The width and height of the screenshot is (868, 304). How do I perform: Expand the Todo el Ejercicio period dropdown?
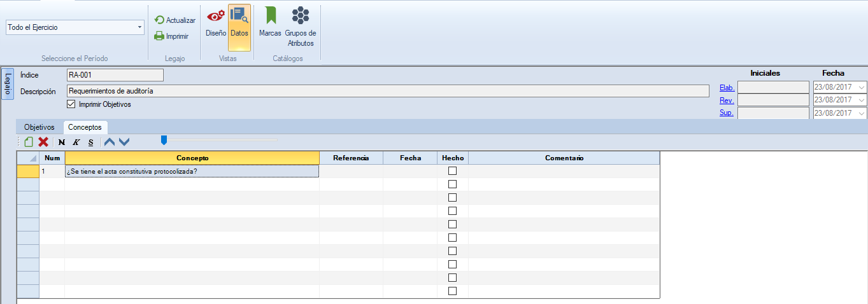[139, 28]
